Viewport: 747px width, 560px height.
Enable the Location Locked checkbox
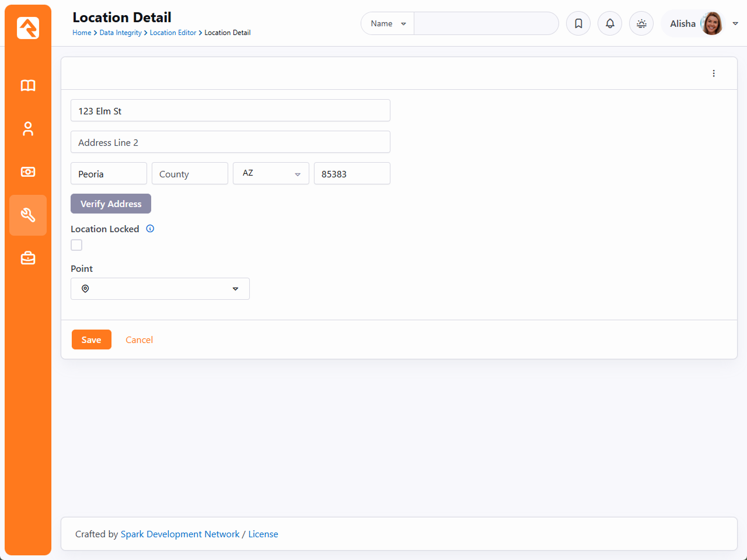(x=76, y=245)
